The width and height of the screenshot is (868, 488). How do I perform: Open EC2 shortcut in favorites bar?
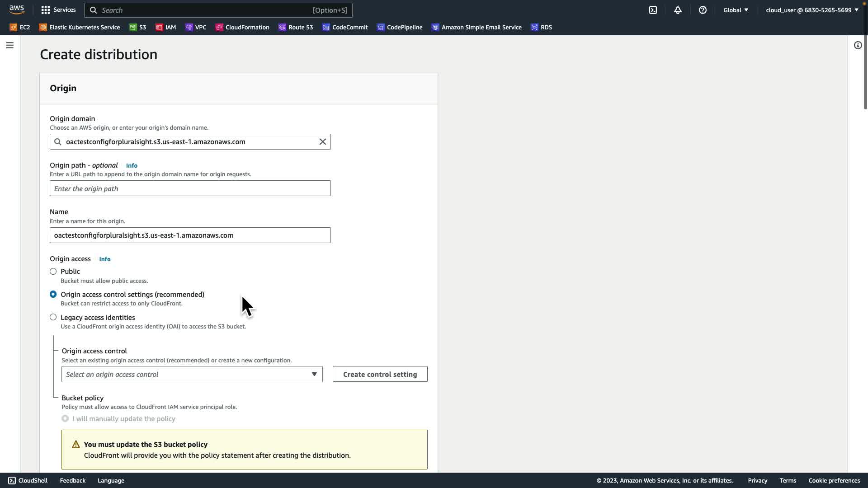click(20, 27)
